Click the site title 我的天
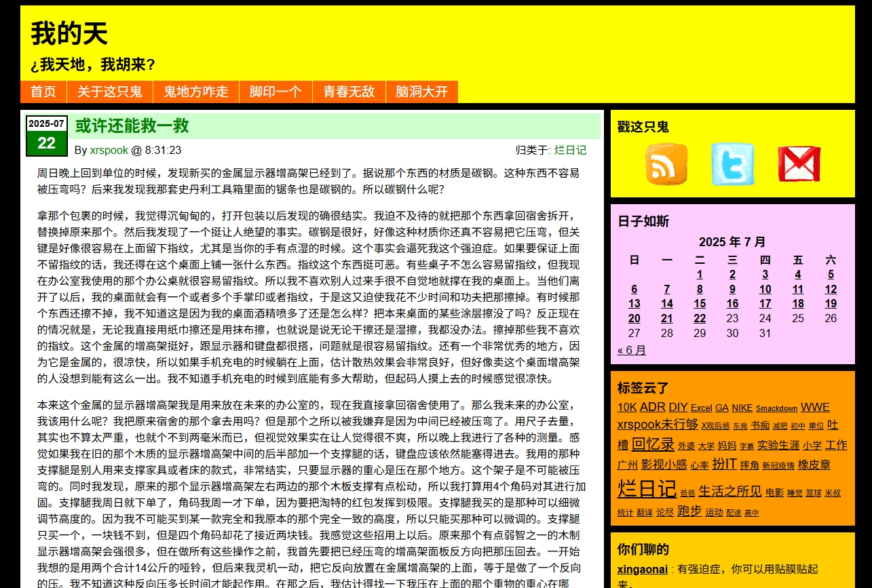The width and height of the screenshot is (872, 588). tap(69, 33)
